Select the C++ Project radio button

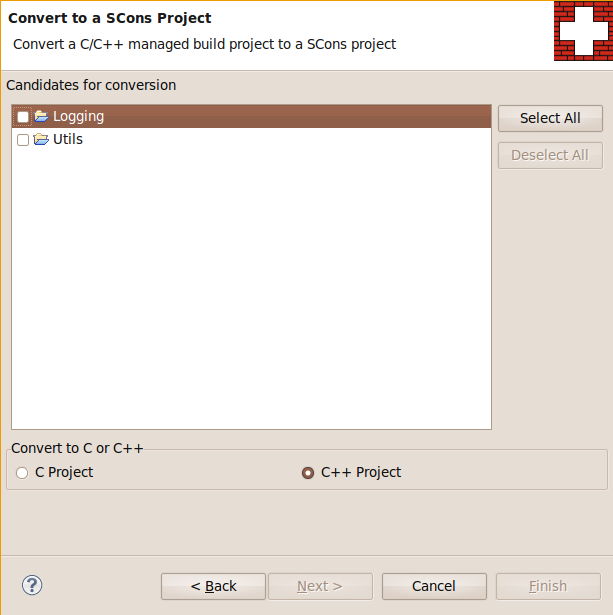(308, 473)
